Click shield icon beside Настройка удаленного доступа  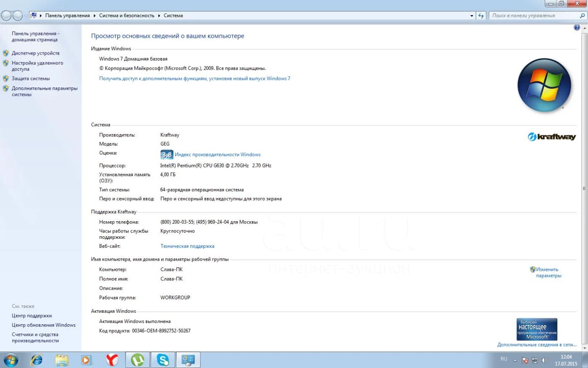pos(5,63)
